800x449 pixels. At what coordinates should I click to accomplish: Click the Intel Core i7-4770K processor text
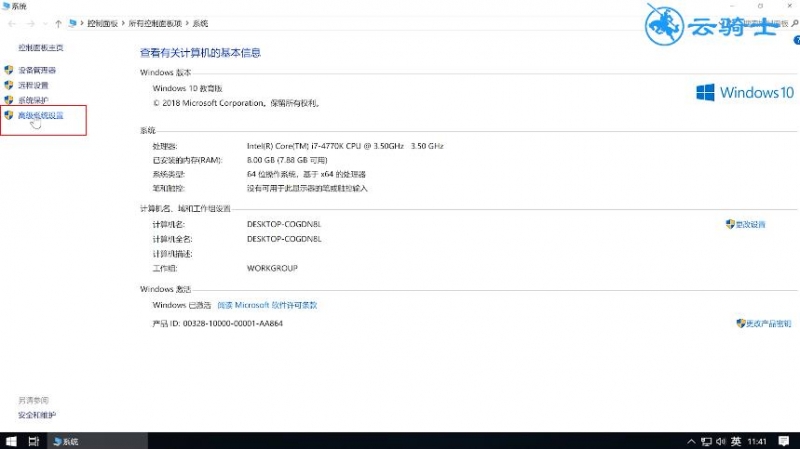(x=345, y=146)
